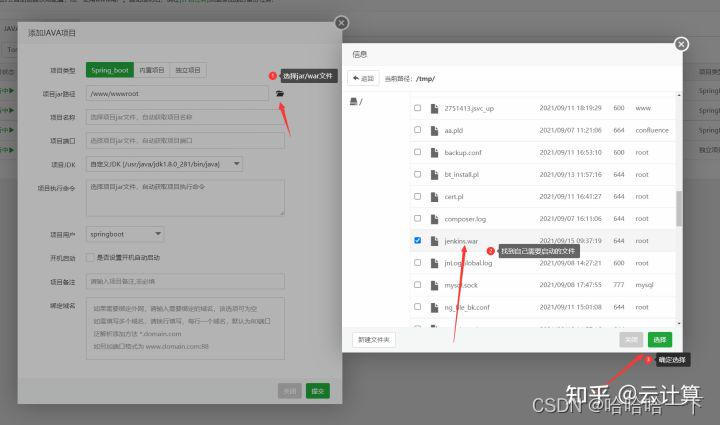This screenshot has width=720, height=425.
Task: Click the file name mysql.sock
Action: pyautogui.click(x=461, y=285)
